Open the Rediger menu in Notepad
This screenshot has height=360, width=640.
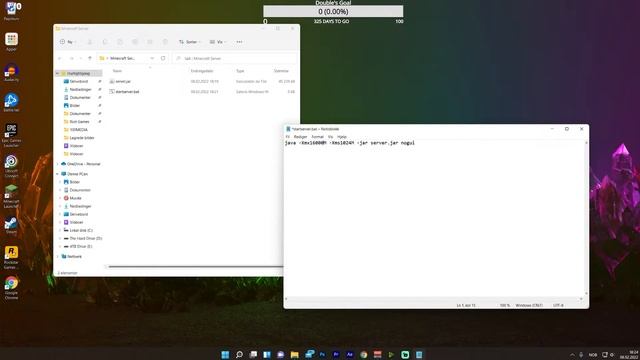tap(300, 137)
